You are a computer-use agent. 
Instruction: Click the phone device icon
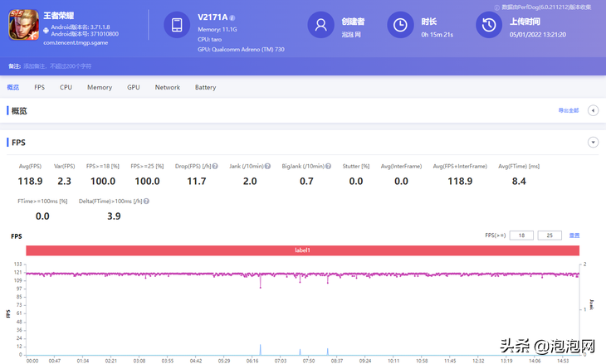[177, 25]
